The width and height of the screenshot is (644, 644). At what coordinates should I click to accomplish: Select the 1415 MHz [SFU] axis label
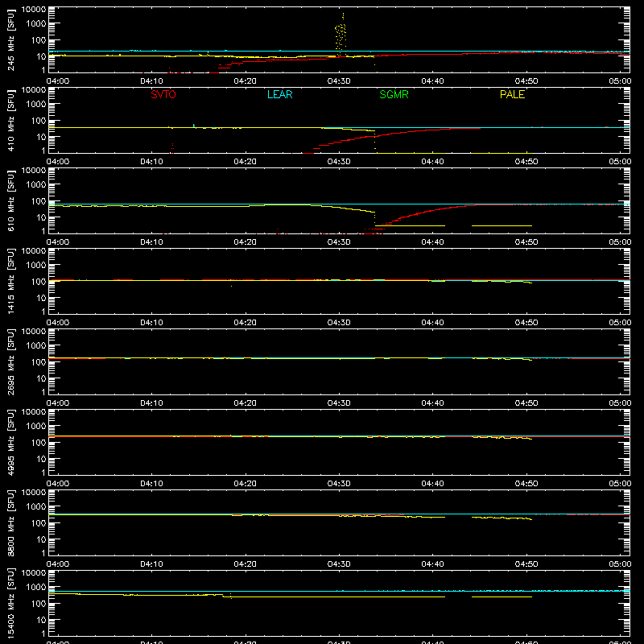11,281
